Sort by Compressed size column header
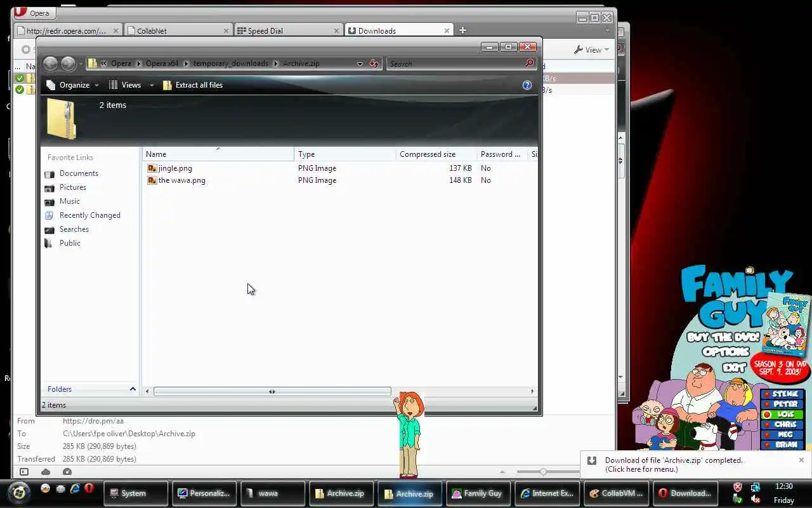This screenshot has height=508, width=812. tap(436, 154)
